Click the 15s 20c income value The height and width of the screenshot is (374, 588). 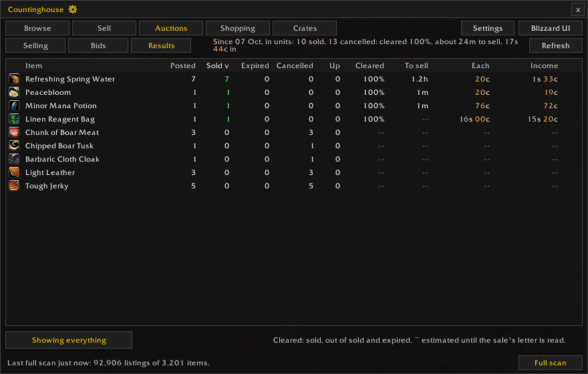(543, 119)
